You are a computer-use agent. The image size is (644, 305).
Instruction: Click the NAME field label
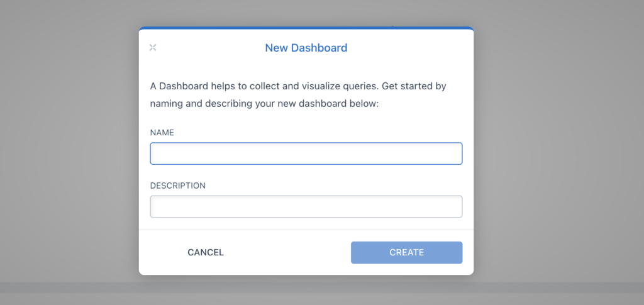coord(162,133)
